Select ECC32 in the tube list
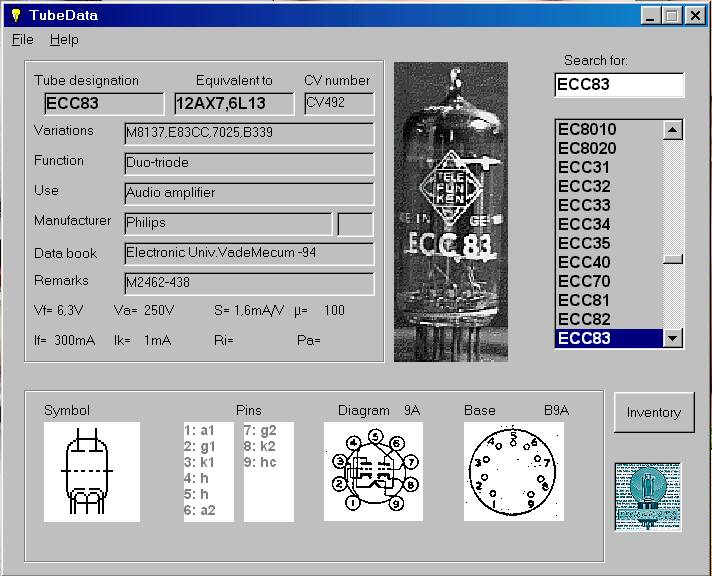 608,187
